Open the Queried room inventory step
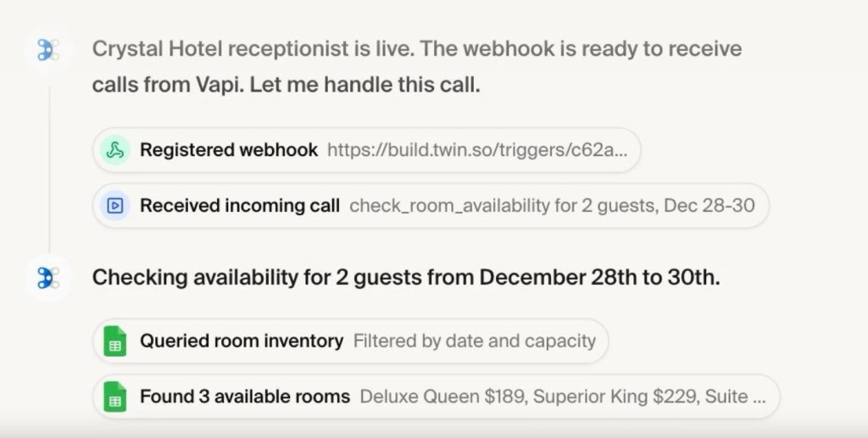 tap(242, 341)
